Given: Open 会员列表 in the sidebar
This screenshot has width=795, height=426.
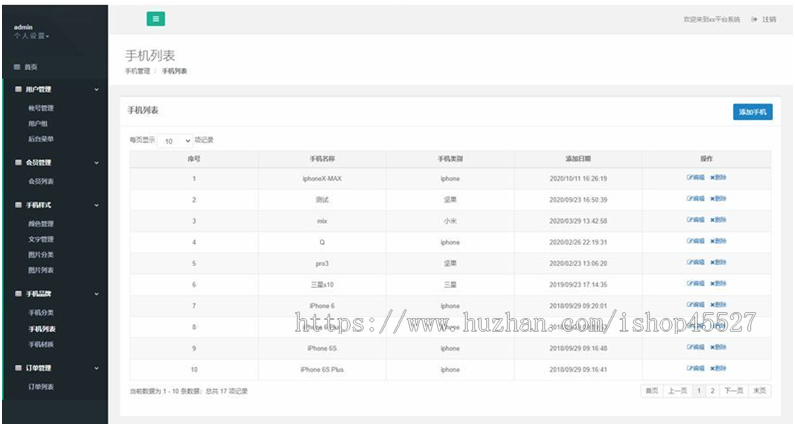Looking at the screenshot, I should coord(41,182).
